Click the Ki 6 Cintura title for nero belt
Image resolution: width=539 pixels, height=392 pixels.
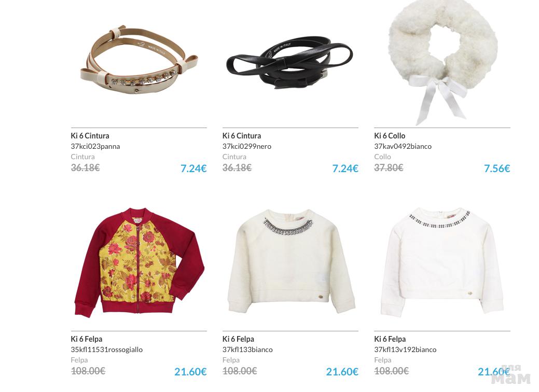pyautogui.click(x=241, y=136)
